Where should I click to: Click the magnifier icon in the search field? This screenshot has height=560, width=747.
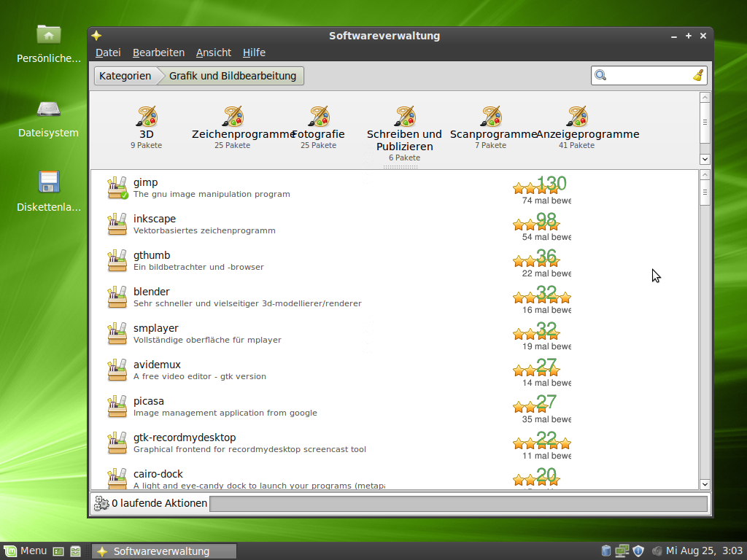tap(600, 75)
